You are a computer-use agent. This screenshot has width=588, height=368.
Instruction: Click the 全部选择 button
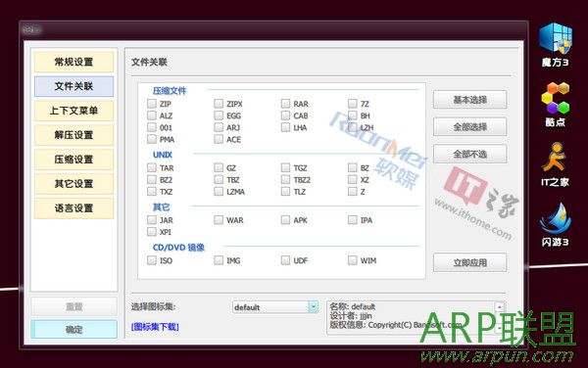[469, 127]
